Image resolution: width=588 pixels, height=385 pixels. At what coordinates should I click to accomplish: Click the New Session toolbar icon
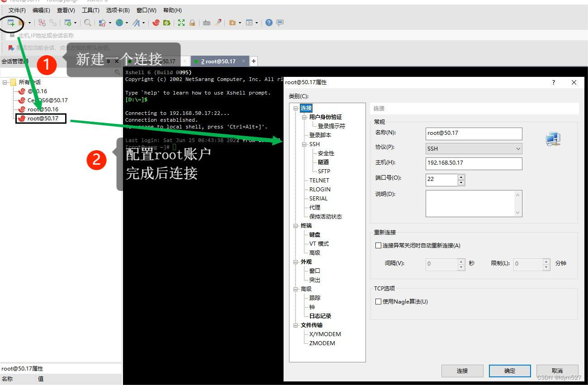(11, 22)
